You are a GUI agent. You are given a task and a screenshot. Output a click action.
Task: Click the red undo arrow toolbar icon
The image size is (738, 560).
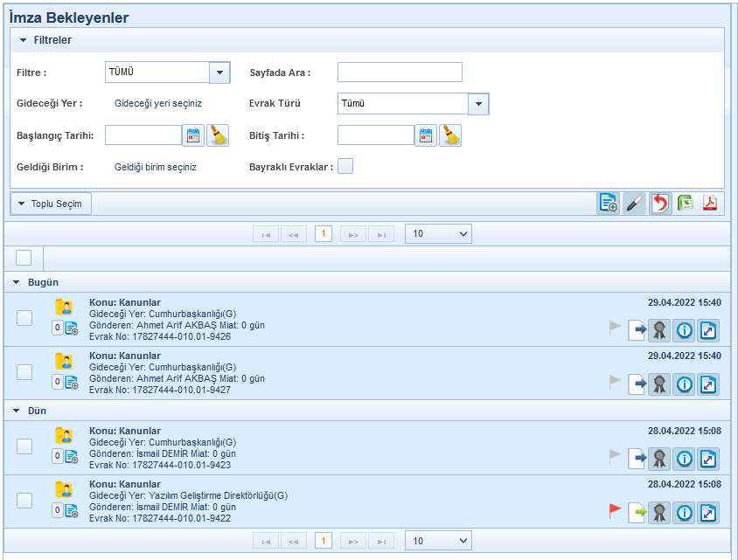coord(660,204)
